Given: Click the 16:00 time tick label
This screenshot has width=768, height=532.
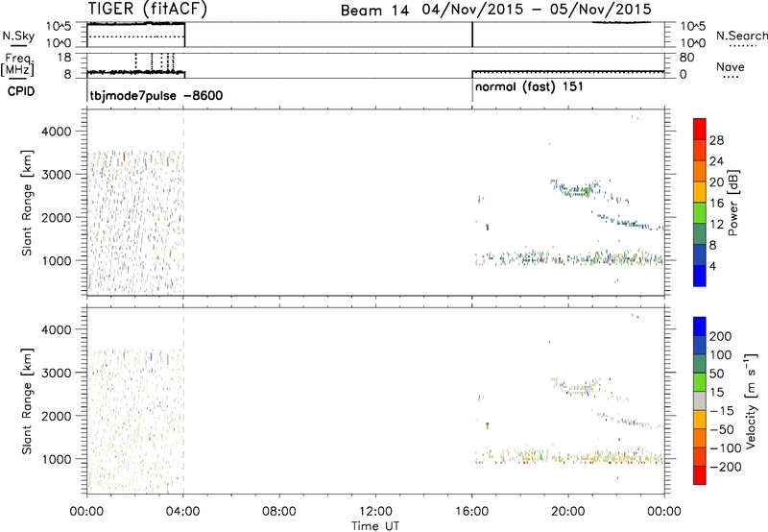Looking at the screenshot, I should pyautogui.click(x=471, y=512).
